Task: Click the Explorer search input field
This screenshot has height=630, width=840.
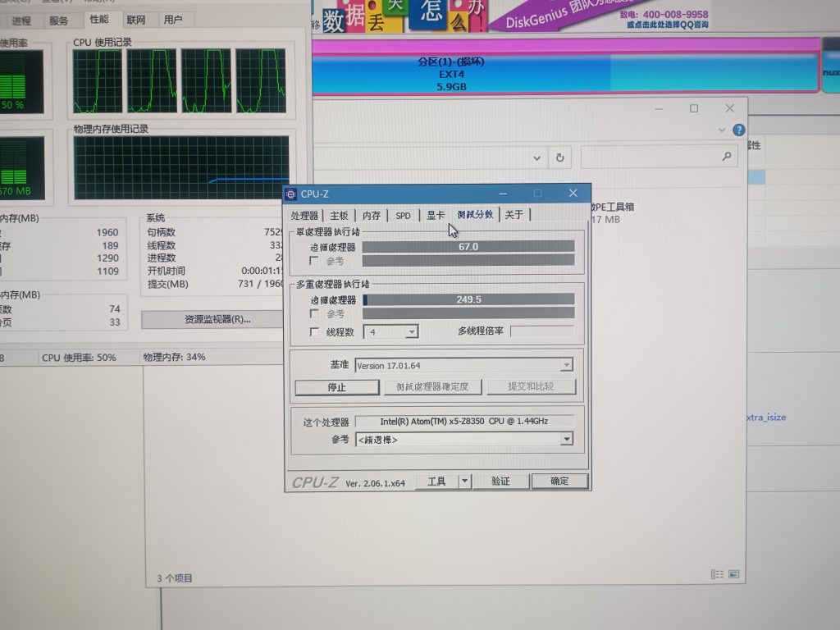Action: pyautogui.click(x=650, y=156)
